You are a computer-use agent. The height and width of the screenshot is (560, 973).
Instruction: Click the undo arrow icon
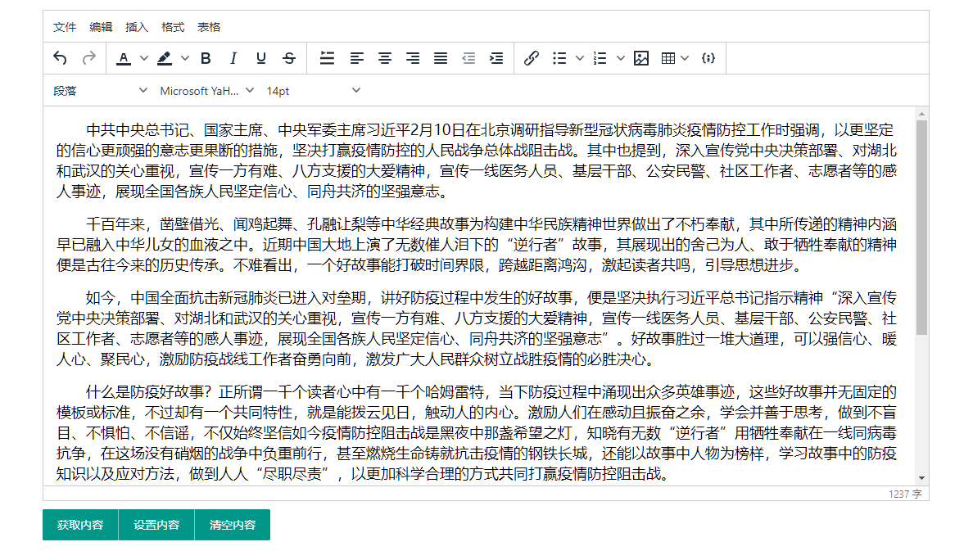click(60, 58)
